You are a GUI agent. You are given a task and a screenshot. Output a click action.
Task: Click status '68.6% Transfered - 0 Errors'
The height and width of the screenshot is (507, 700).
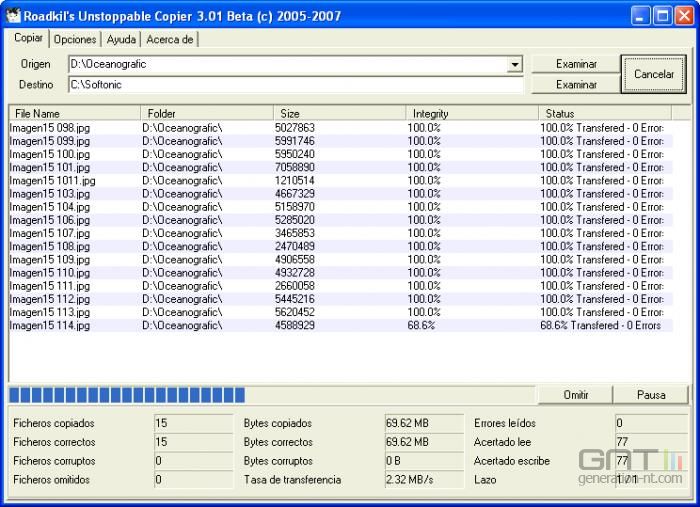tap(600, 325)
